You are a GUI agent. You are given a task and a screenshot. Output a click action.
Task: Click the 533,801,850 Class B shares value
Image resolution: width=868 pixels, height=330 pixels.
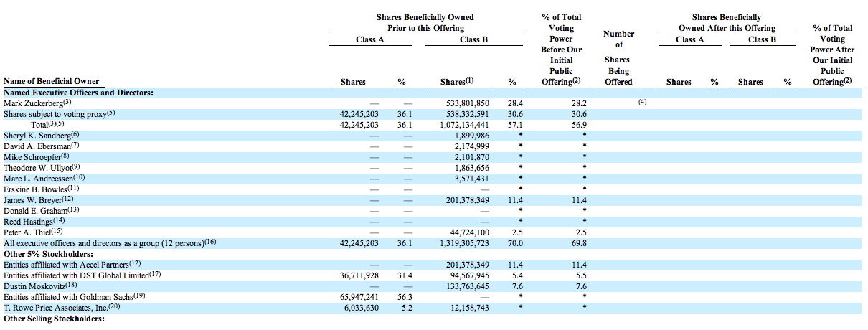point(468,103)
